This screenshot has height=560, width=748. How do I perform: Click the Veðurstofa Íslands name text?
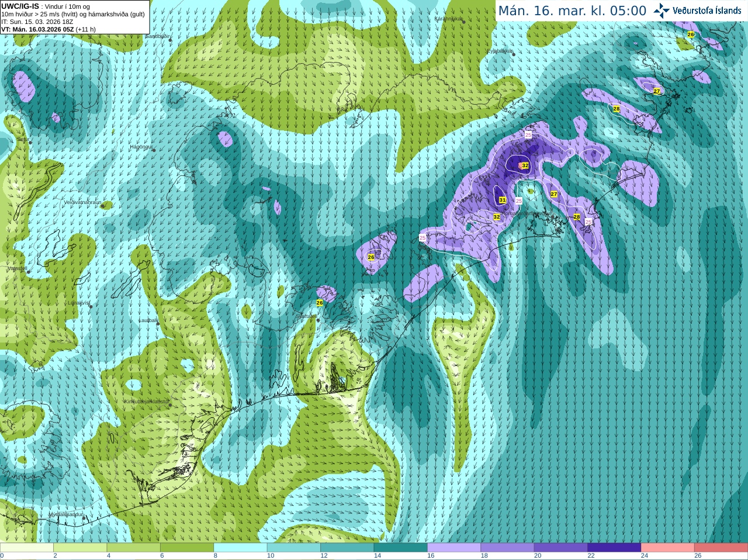[x=707, y=11]
